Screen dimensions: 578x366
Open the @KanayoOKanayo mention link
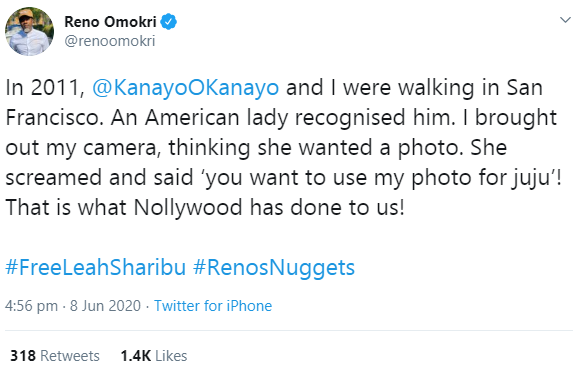pyautogui.click(x=185, y=88)
